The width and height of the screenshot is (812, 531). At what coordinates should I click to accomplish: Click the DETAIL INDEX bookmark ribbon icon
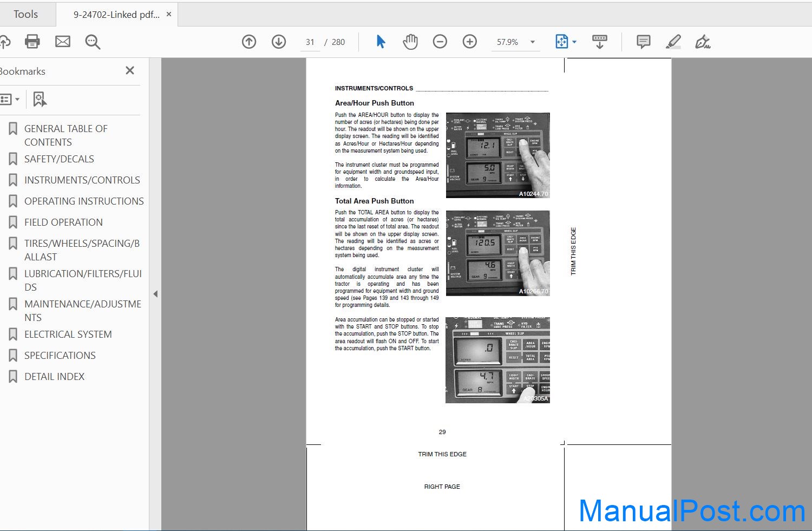(13, 376)
